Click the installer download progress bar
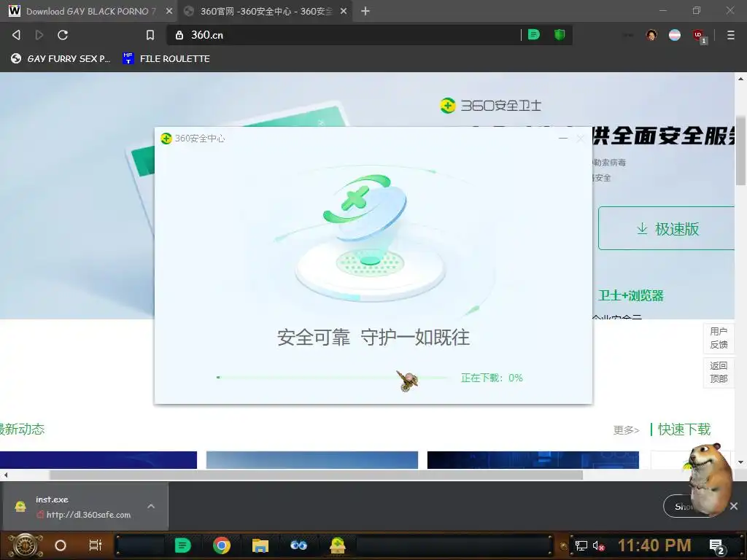This screenshot has width=747, height=560. pos(332,378)
